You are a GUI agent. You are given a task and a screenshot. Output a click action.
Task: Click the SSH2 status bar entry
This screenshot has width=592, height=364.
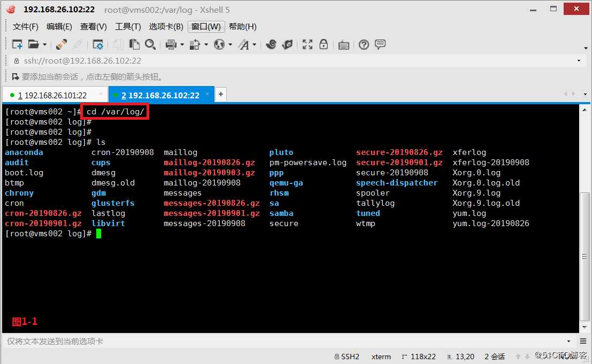click(347, 357)
